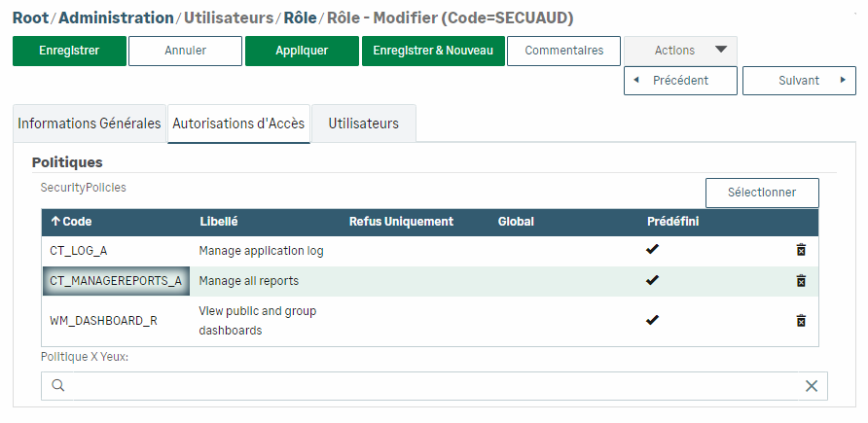868x423 pixels.
Task: Clear the policy search field with X
Action: [812, 386]
